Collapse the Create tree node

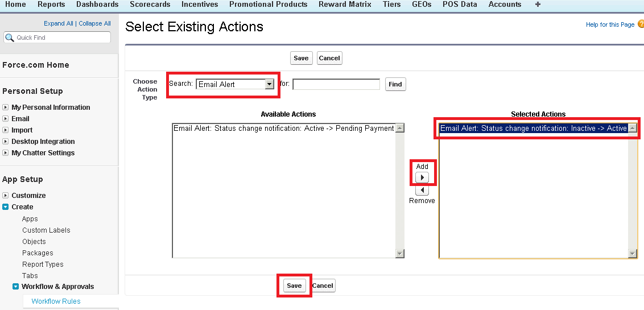point(6,207)
